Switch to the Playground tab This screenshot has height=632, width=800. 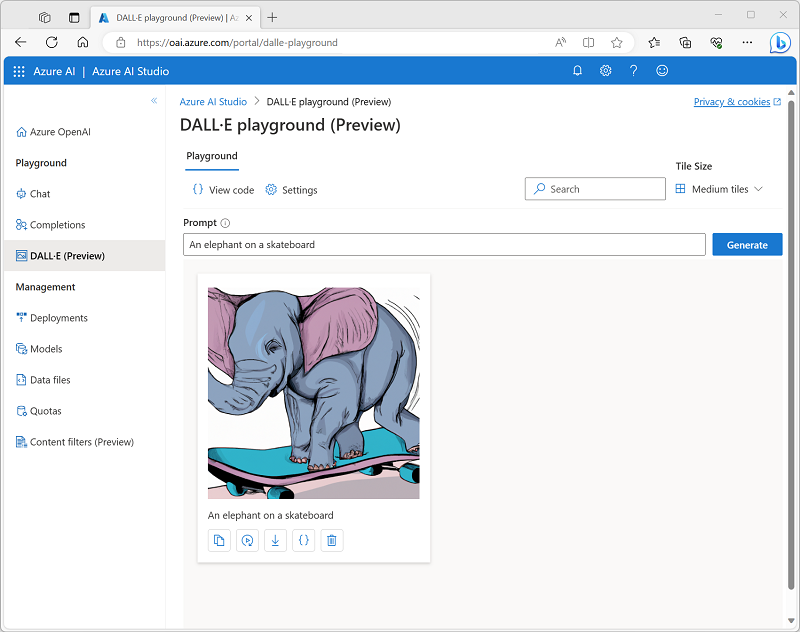211,156
